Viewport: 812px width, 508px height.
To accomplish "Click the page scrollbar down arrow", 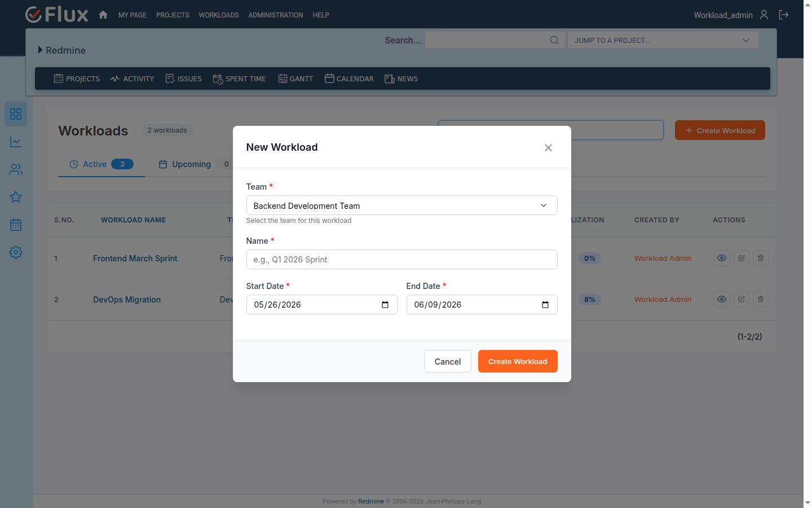I will click(x=807, y=502).
